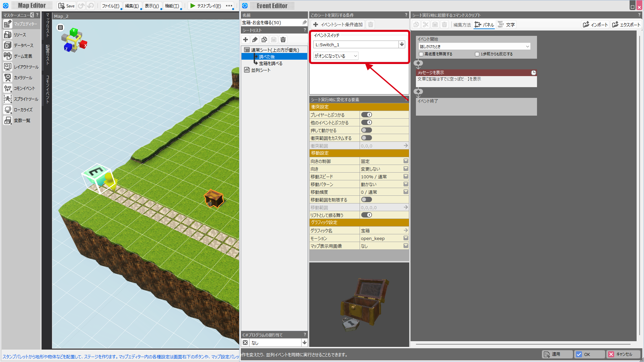Click the イベントシート条件追加 button
This screenshot has height=362, width=644.
coord(338,24)
